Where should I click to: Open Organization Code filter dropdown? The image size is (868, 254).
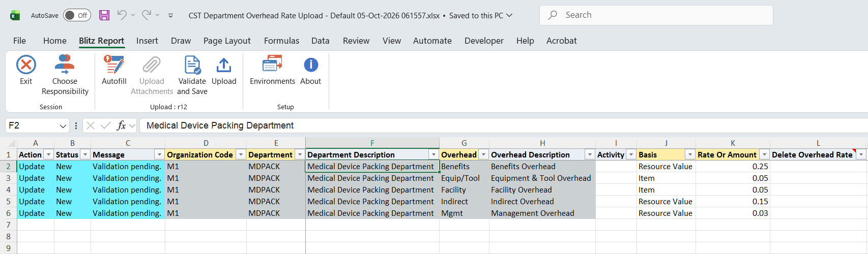point(241,154)
